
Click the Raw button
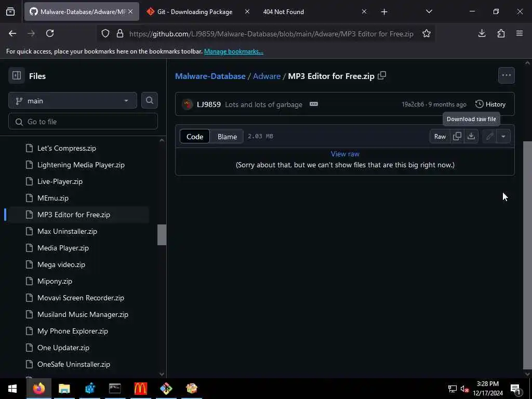coord(440,136)
